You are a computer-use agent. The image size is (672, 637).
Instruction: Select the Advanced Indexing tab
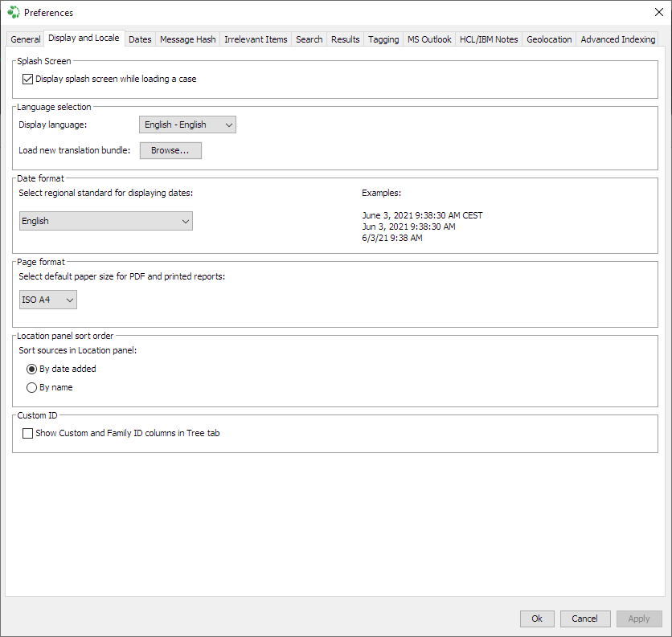(x=617, y=39)
